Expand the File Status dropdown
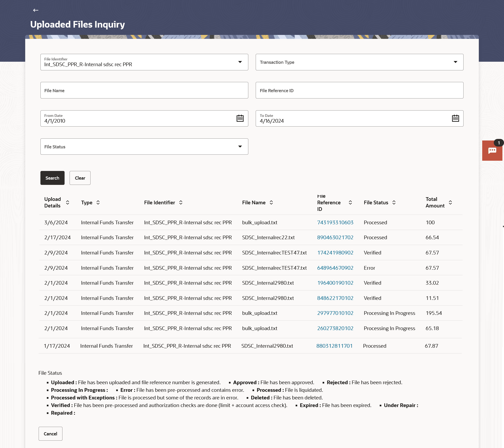Viewport: 504px width, 448px height. [x=240, y=147]
